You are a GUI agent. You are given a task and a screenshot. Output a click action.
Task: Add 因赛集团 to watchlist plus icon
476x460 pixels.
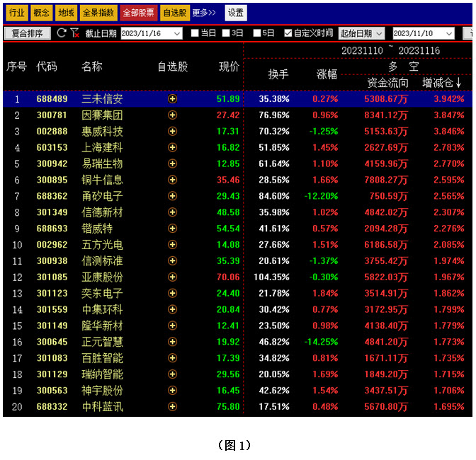(172, 115)
